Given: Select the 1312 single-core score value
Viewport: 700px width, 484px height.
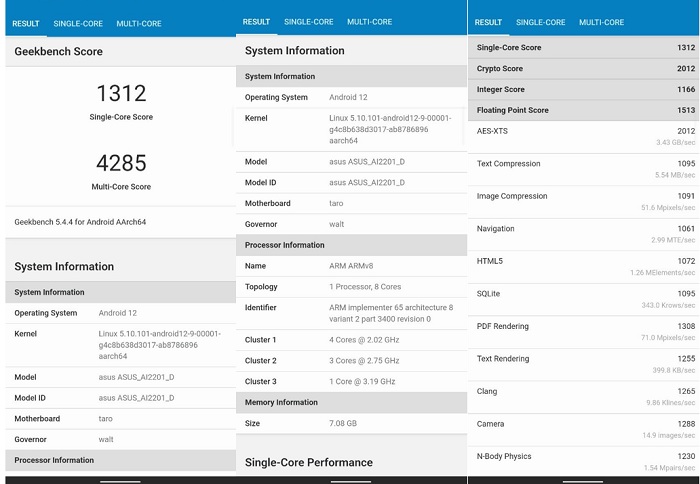Looking at the screenshot, I should click(x=121, y=93).
